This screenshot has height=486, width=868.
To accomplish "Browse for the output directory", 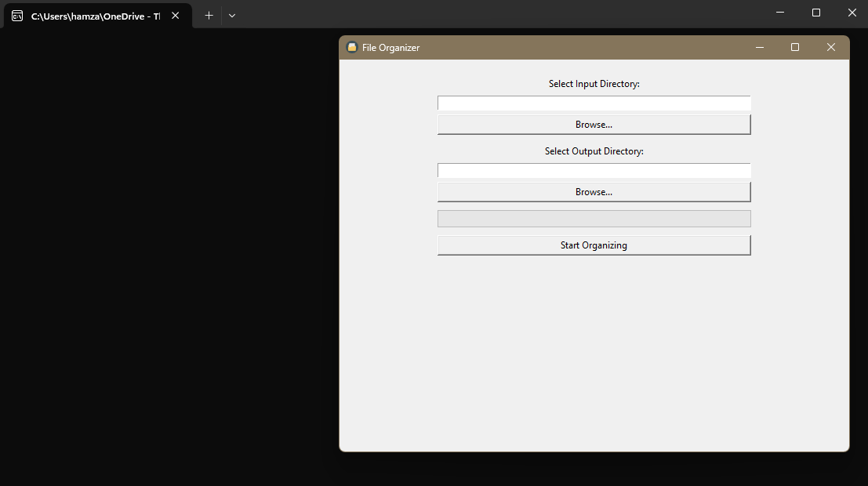I will [594, 192].
